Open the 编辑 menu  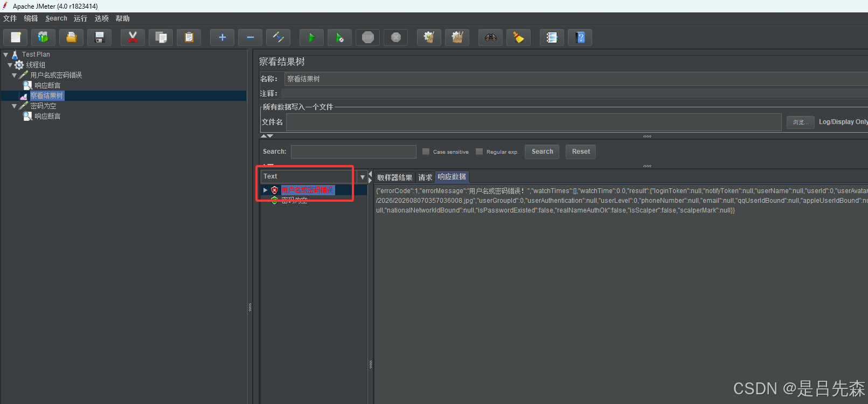[x=31, y=18]
